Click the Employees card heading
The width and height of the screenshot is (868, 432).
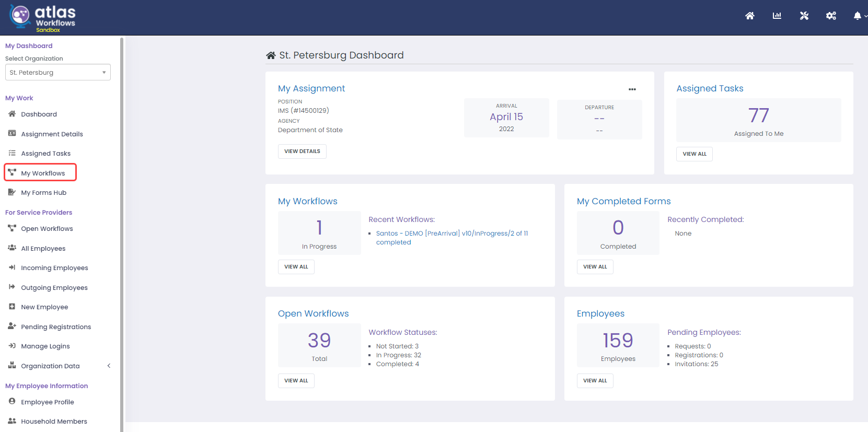600,313
